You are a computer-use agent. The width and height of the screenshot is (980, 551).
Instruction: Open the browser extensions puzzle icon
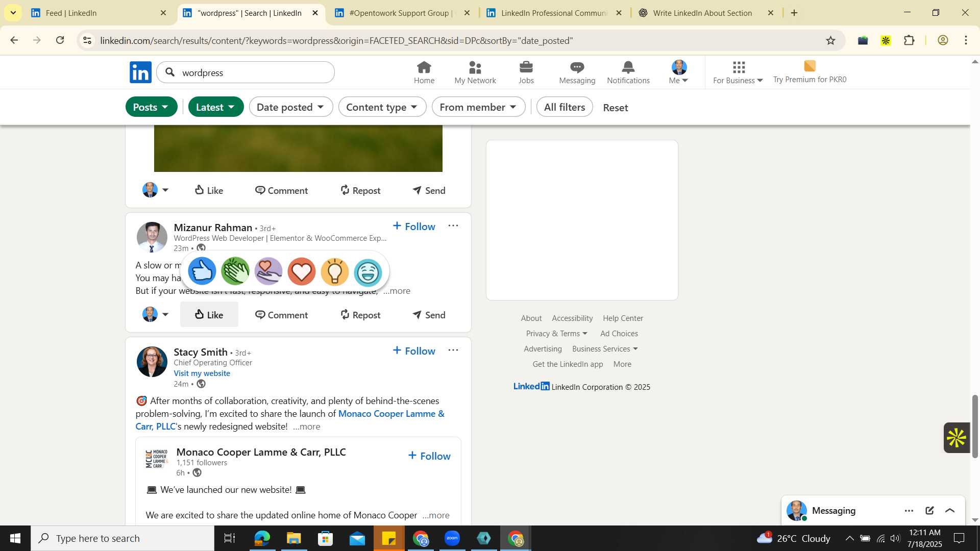(x=909, y=40)
